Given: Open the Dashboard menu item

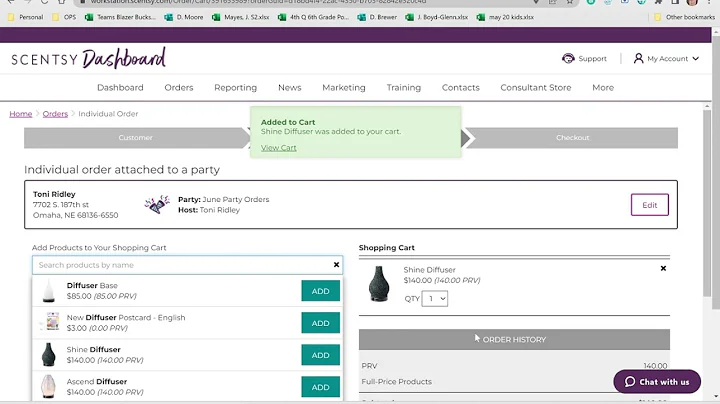Looking at the screenshot, I should coord(120,87).
